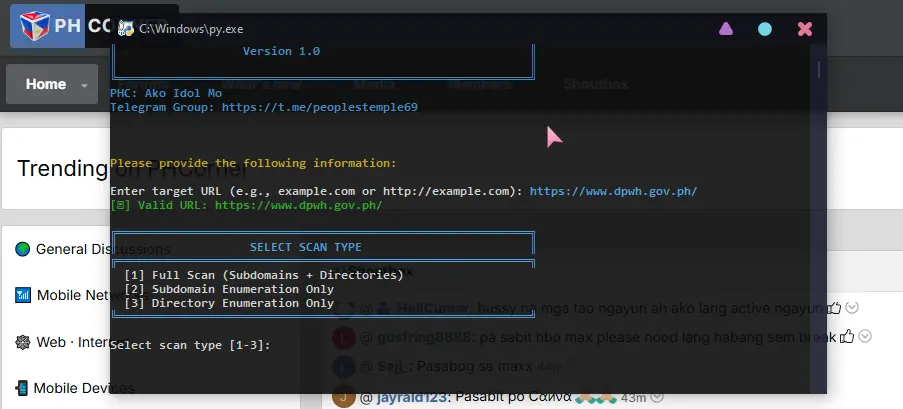Open gusfring8888's profile link
Screen dimensions: 903x409
click(x=424, y=337)
